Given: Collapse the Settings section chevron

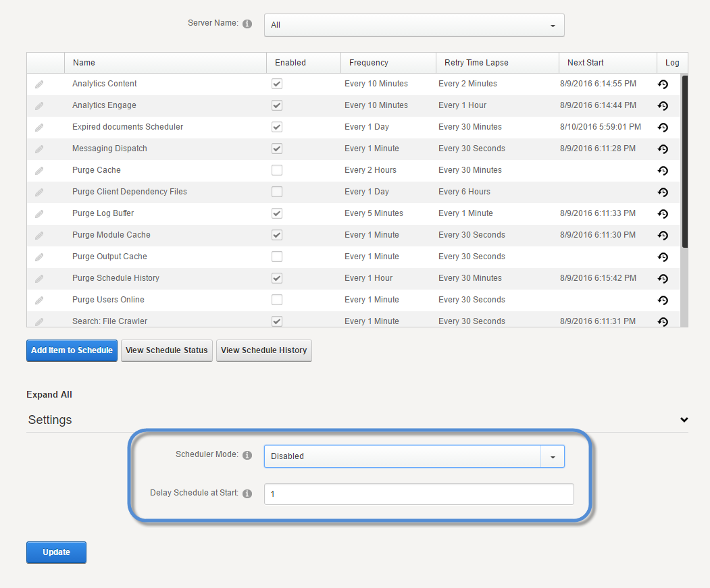Looking at the screenshot, I should tap(684, 420).
